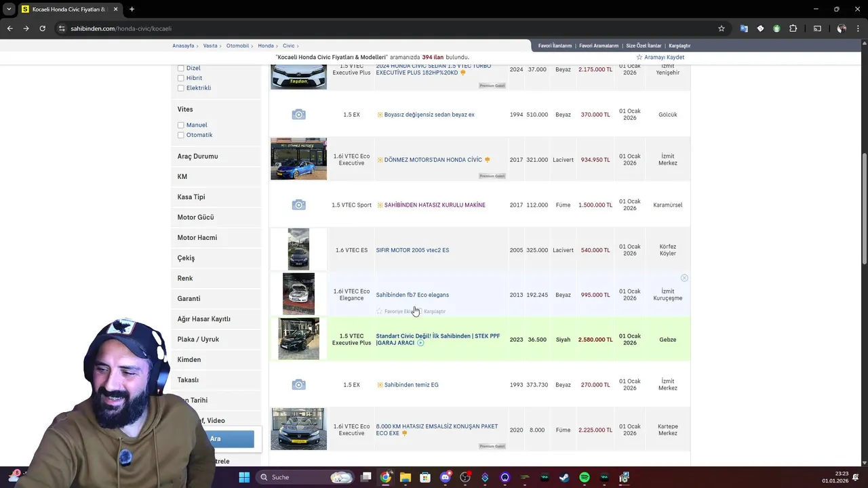Expand the Kimden filter
This screenshot has width=868, height=488.
click(216, 360)
